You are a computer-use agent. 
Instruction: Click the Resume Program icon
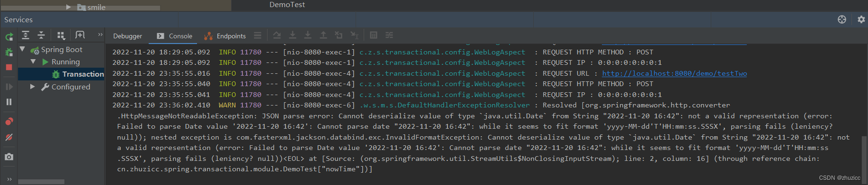(x=9, y=87)
